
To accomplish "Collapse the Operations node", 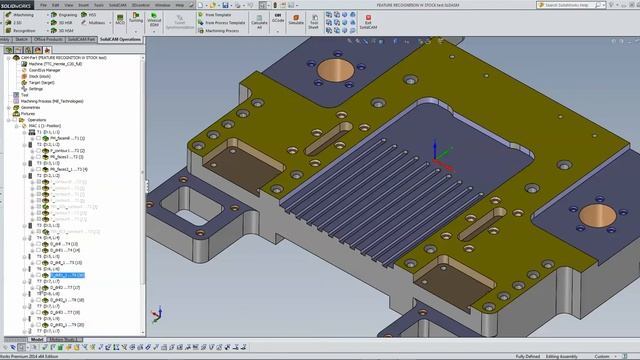I will [x=9, y=120].
